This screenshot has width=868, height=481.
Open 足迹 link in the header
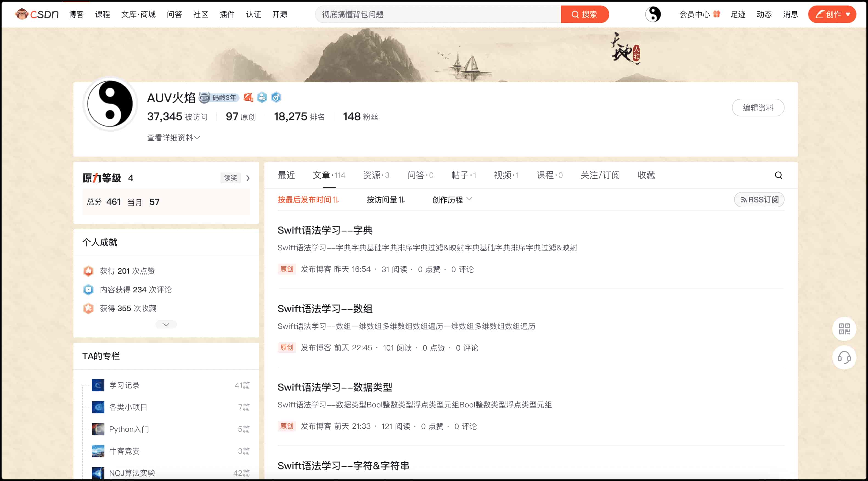click(738, 14)
